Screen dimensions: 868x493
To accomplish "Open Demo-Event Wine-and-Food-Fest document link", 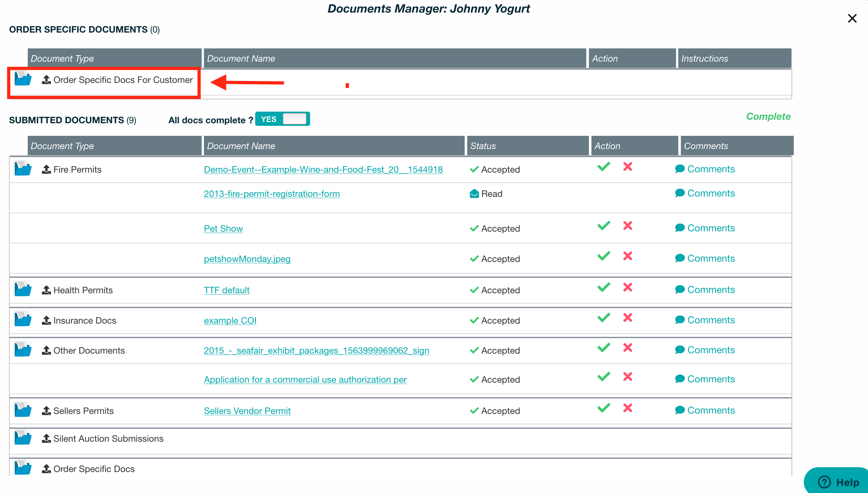I will [323, 169].
